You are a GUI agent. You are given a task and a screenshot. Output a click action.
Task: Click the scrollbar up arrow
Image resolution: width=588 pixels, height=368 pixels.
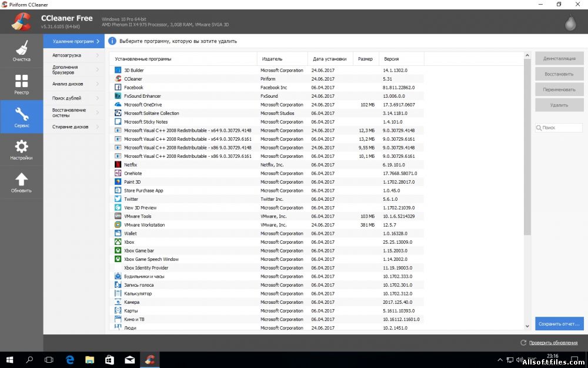527,55
